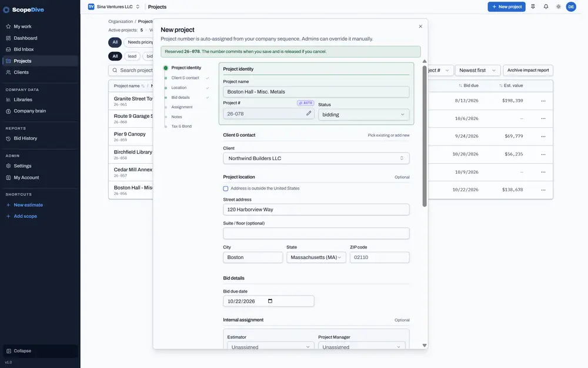This screenshot has height=368, width=588.
Task: Open the Project Manager dropdown
Action: (x=362, y=347)
